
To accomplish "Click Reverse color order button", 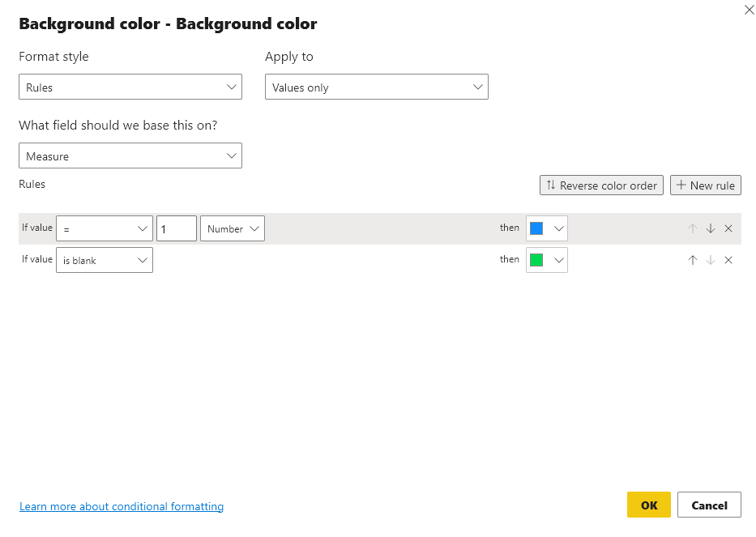I will point(601,185).
